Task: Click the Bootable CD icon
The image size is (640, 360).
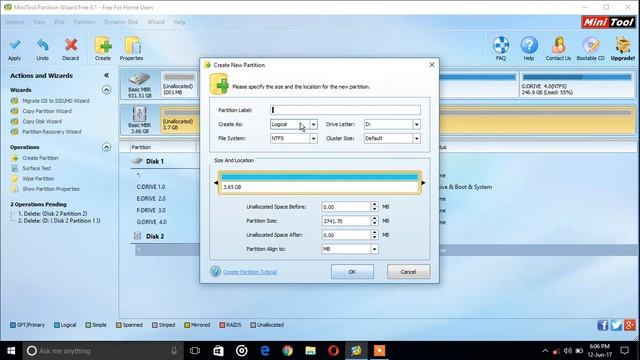Action: (591, 45)
